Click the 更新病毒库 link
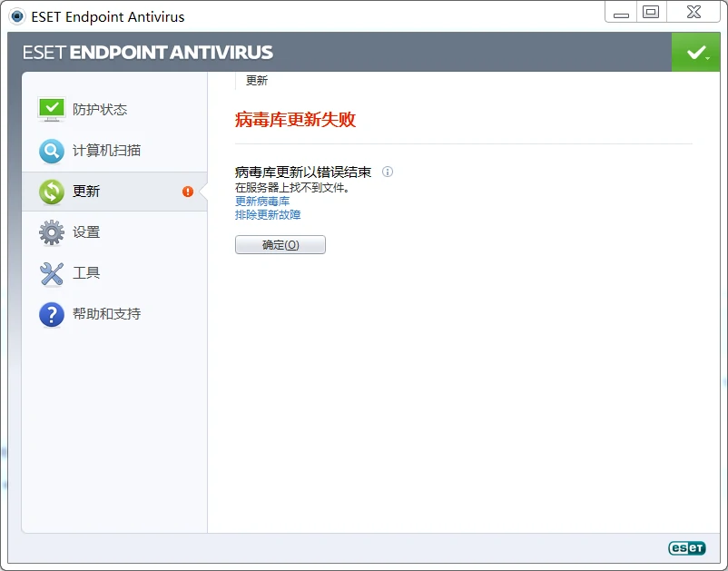 (x=262, y=202)
